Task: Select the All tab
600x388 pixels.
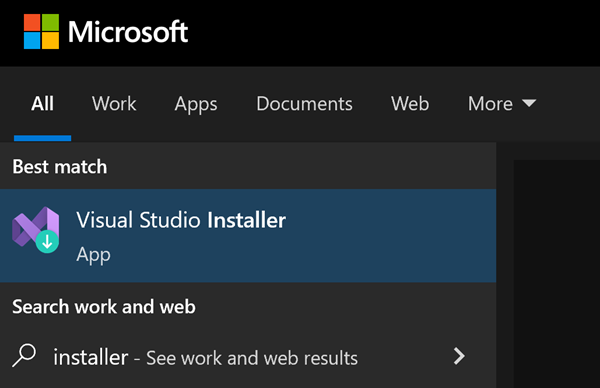Action: point(42,104)
